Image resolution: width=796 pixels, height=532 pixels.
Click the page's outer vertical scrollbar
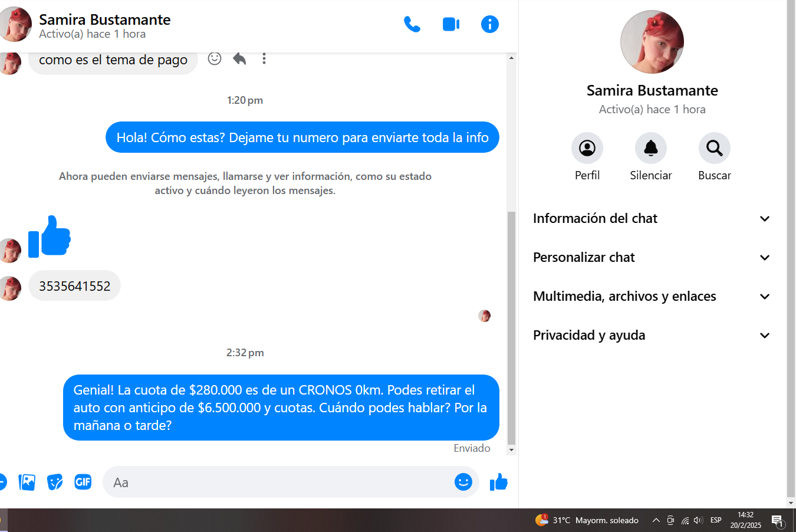(791, 249)
